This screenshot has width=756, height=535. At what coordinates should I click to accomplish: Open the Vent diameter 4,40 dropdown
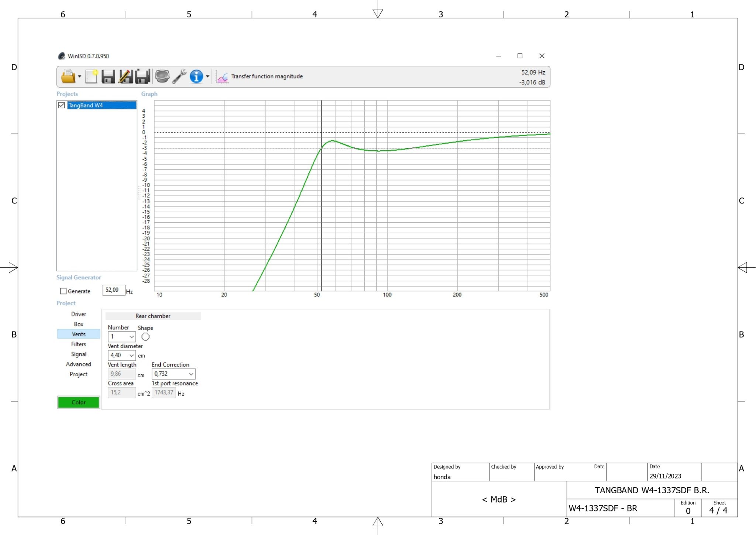click(x=122, y=355)
